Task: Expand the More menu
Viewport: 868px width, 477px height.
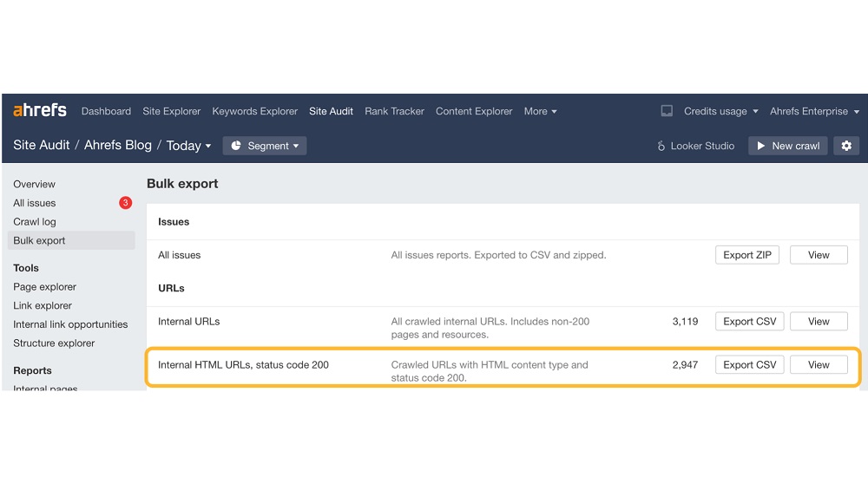Action: pyautogui.click(x=540, y=111)
